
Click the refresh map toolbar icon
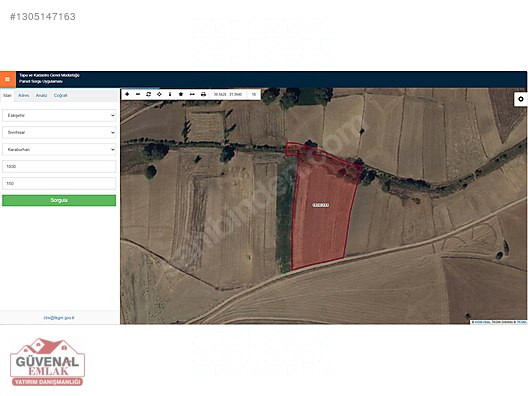(148, 94)
